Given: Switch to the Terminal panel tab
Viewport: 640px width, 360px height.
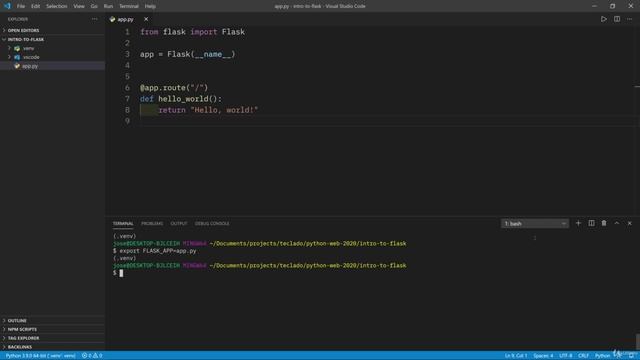Looking at the screenshot, I should 123,224.
